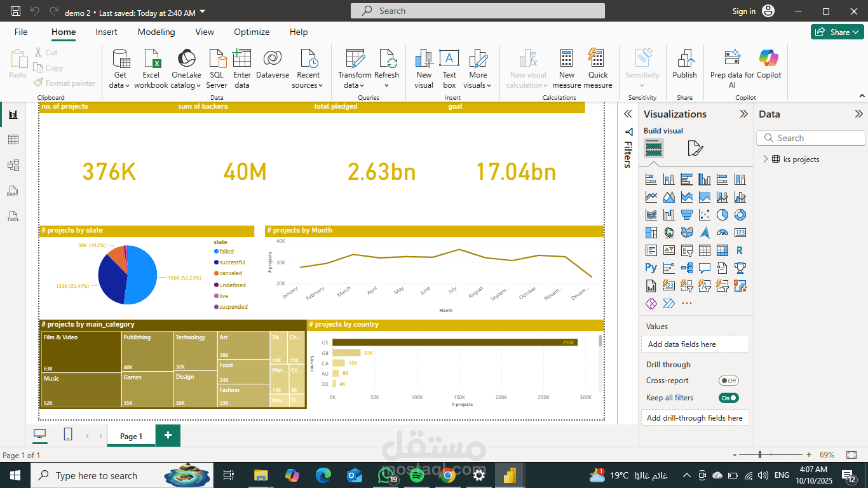Toggle Cross-report drill through switch
This screenshot has height=488, width=868.
point(728,381)
